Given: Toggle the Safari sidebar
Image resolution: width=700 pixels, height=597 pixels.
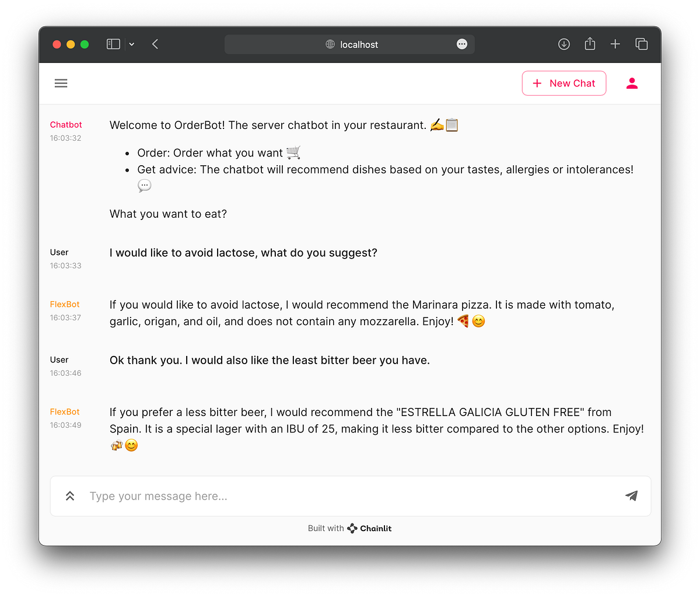Looking at the screenshot, I should (113, 44).
